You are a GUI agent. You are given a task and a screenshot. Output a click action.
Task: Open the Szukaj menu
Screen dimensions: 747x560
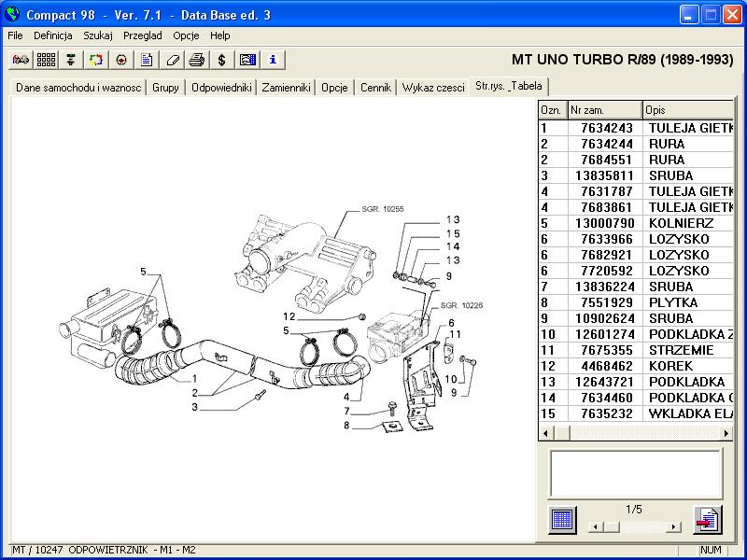pyautogui.click(x=98, y=35)
